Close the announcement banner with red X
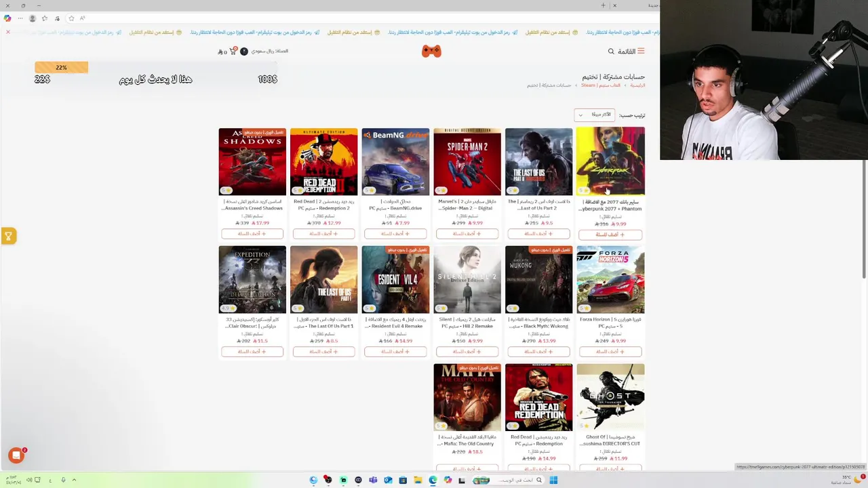Image resolution: width=868 pixels, height=488 pixels. (8, 32)
